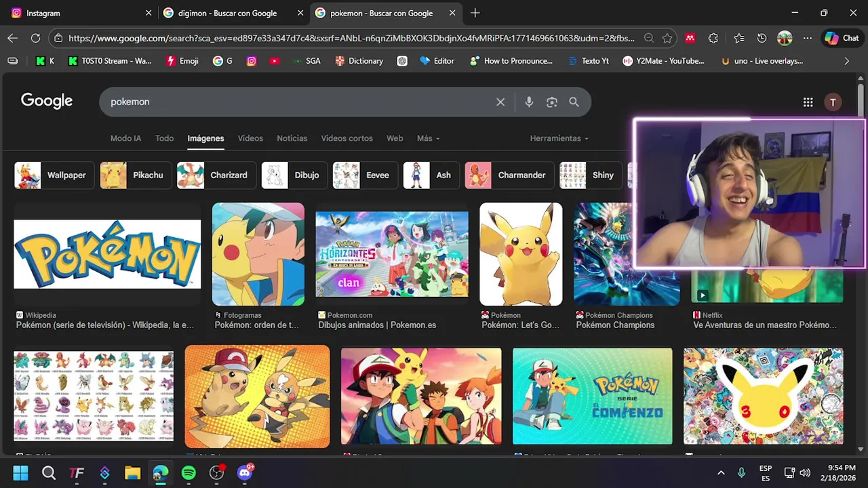Screen dimensions: 868x488
Task: Open the Instagram bookmark icon
Action: coord(252,61)
